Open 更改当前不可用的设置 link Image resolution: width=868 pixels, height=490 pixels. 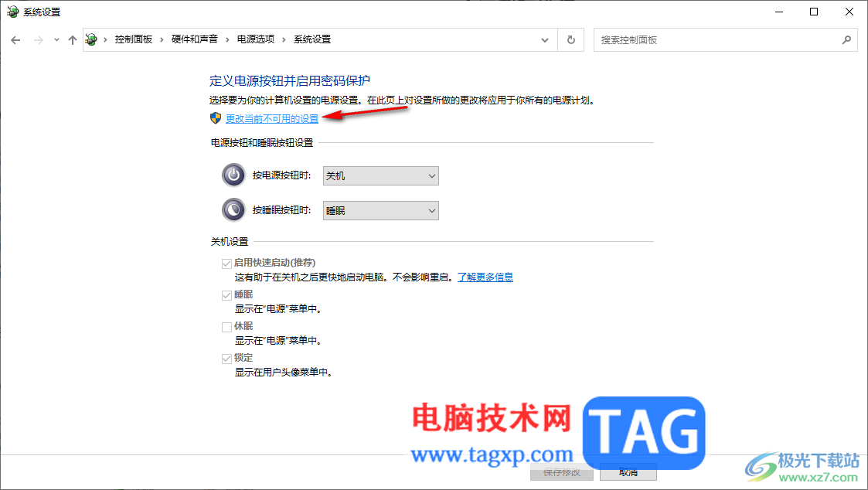click(272, 118)
